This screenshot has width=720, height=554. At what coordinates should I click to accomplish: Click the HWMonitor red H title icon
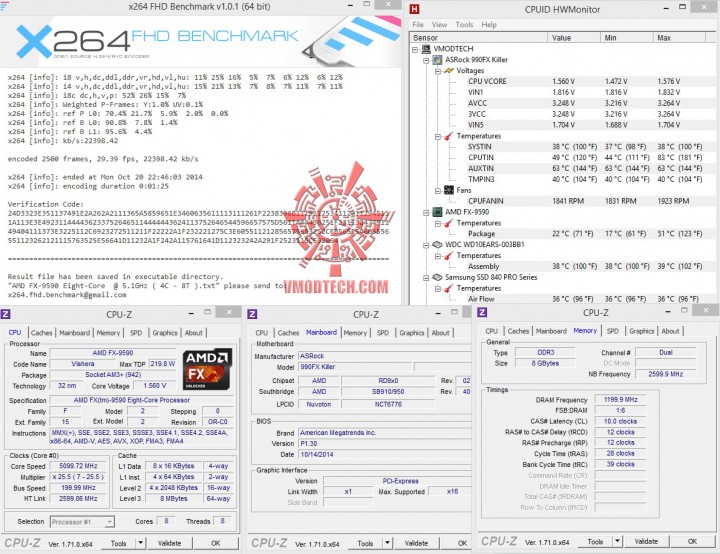415,9
